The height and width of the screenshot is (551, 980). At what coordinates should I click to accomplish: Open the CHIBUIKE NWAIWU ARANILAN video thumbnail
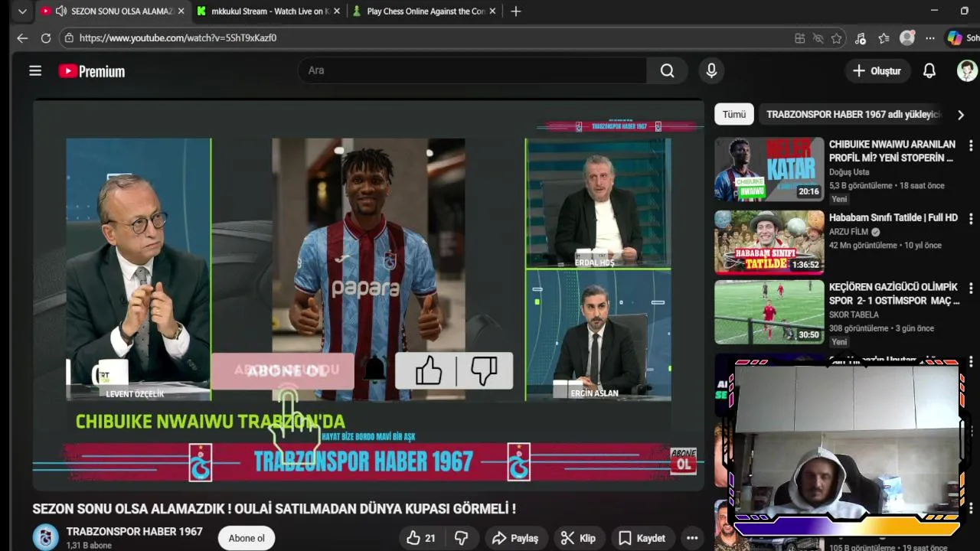769,169
